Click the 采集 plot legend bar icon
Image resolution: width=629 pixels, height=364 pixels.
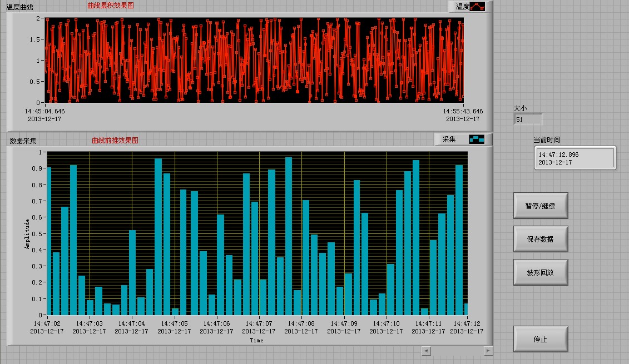(x=477, y=139)
